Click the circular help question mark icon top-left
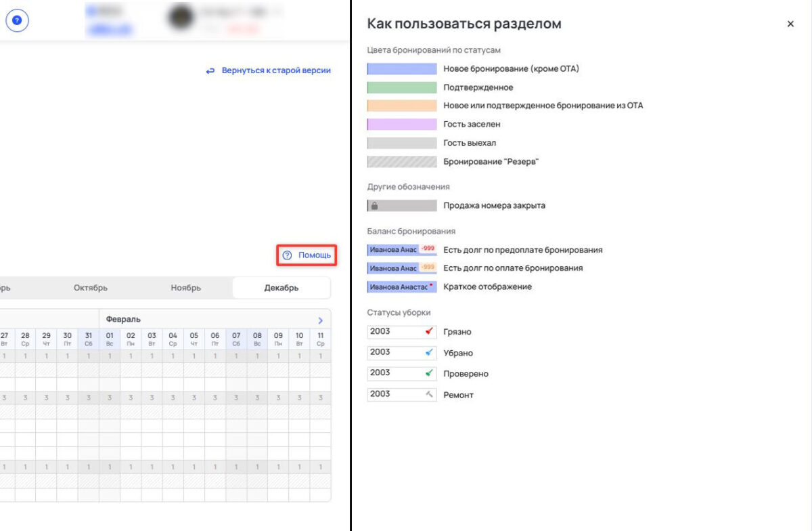The image size is (812, 531). [x=16, y=20]
